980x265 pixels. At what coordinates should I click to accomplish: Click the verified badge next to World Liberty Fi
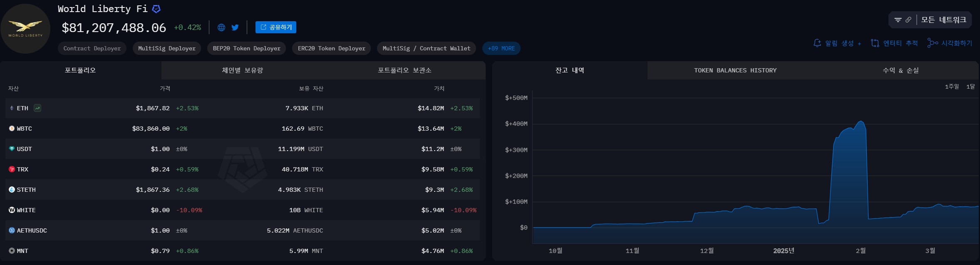(x=156, y=9)
